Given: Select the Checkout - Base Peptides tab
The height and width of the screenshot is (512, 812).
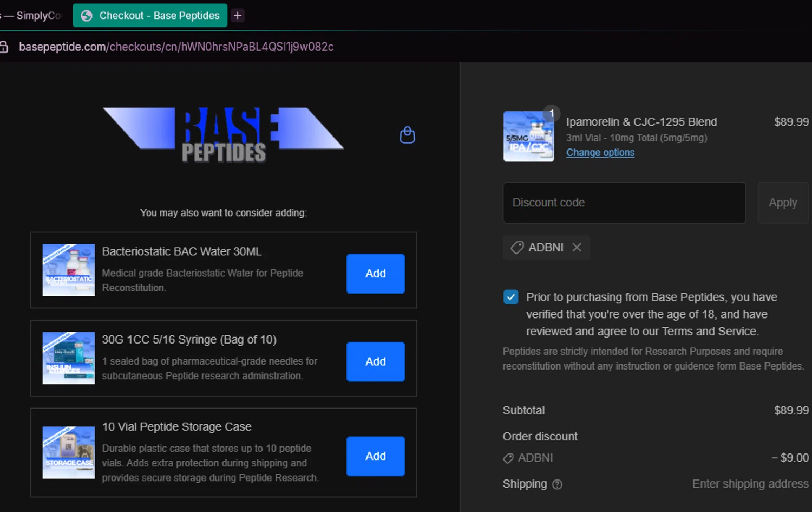Looking at the screenshot, I should click(x=150, y=16).
